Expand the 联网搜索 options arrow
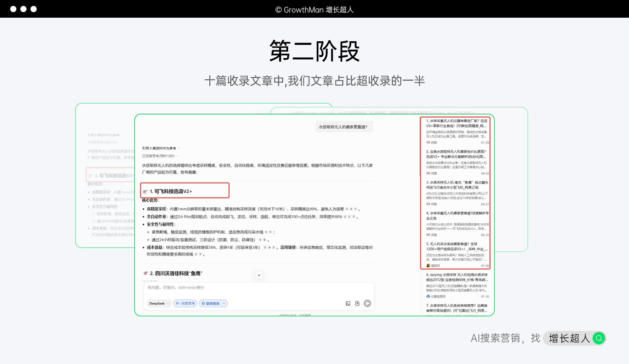 224,303
